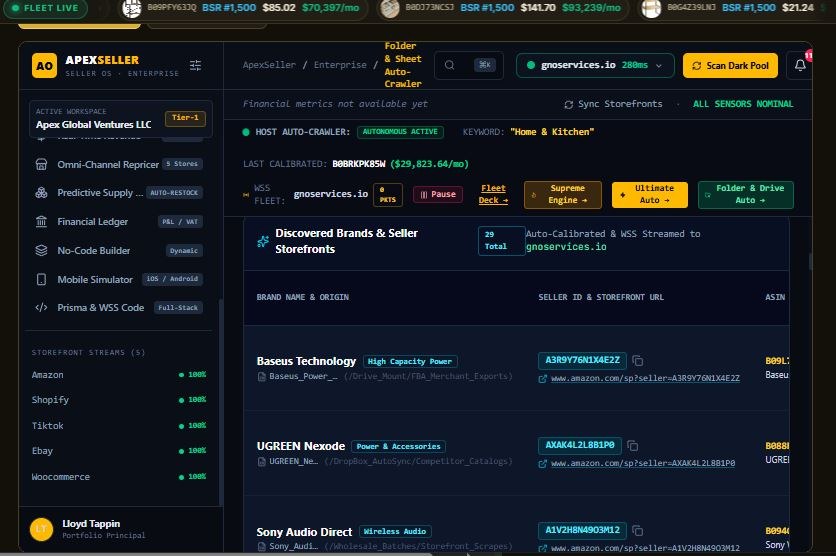This screenshot has height=556, width=836.
Task: Open Sony Amazon storefront URL link
Action: pos(645,548)
